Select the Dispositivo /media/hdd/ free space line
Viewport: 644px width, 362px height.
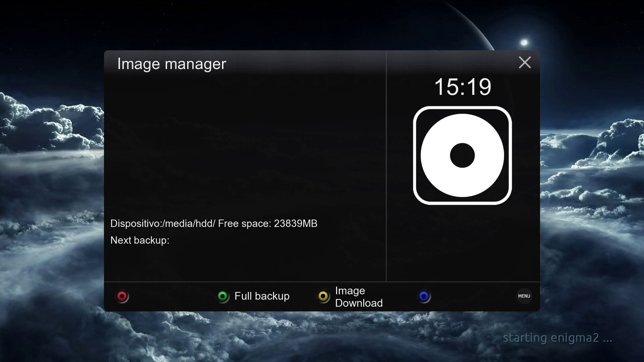(214, 224)
